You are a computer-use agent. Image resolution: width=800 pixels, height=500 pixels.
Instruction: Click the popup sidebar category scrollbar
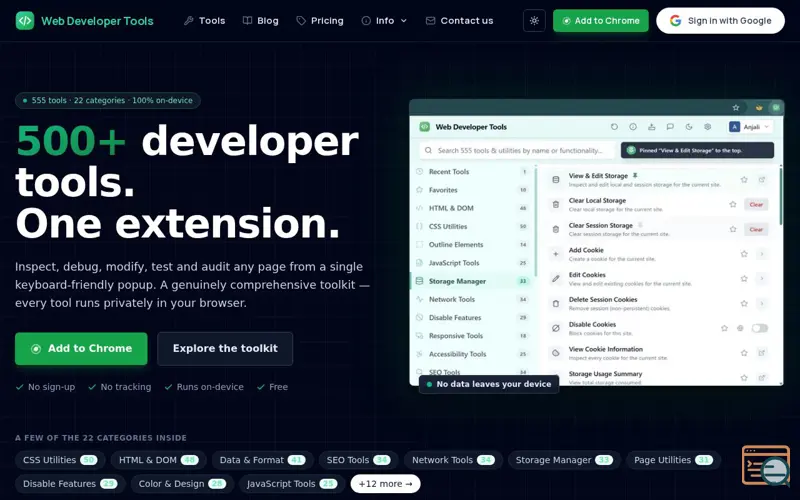pyautogui.click(x=536, y=221)
